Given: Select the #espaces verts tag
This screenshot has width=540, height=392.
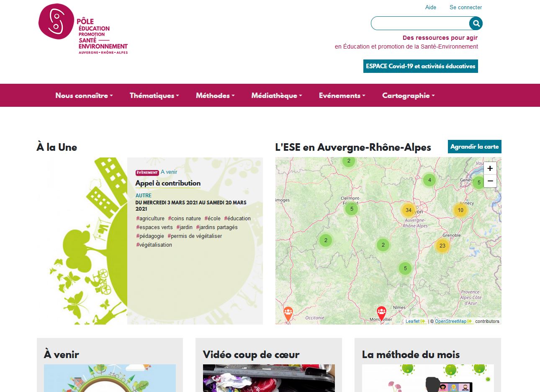Looking at the screenshot, I should click(x=154, y=227).
